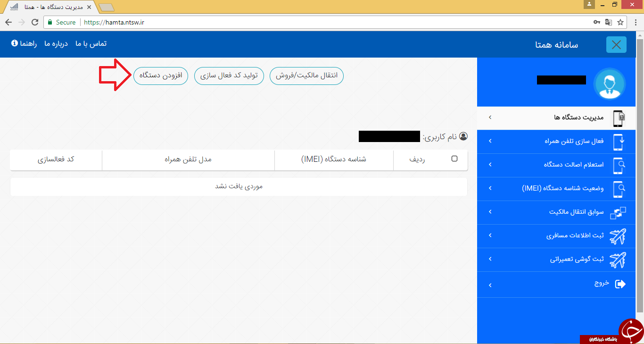
Task: Click the browser back arrow
Action: (8, 22)
